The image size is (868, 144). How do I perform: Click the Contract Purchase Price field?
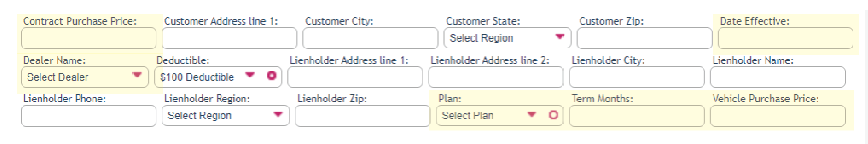click(89, 38)
